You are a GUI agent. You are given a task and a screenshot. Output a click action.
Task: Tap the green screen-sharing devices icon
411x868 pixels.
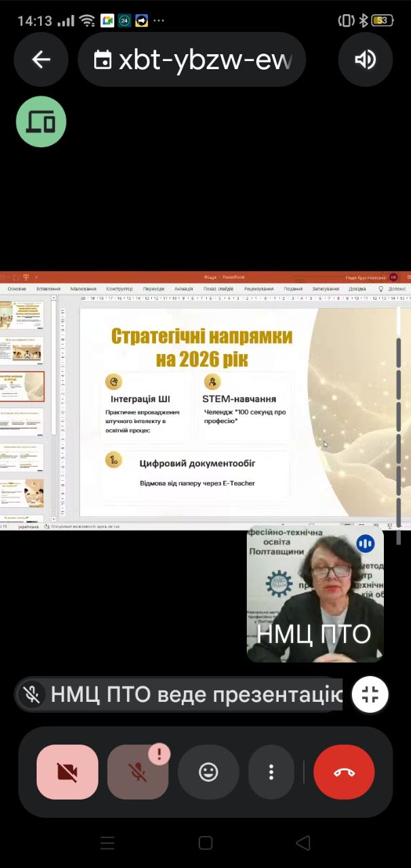[x=41, y=122]
